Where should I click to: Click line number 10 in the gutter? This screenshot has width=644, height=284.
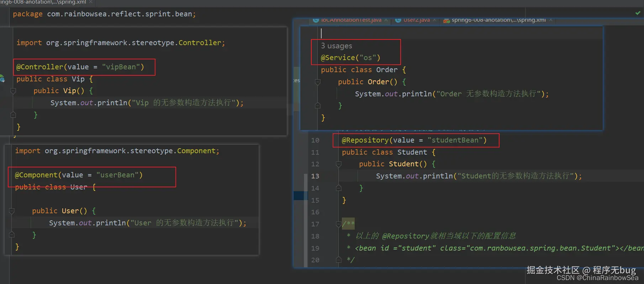315,140
